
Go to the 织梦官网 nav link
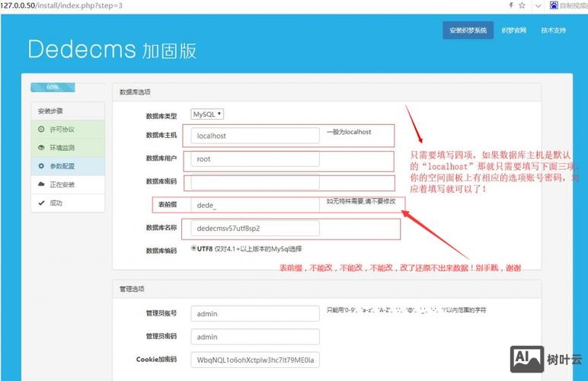point(514,30)
